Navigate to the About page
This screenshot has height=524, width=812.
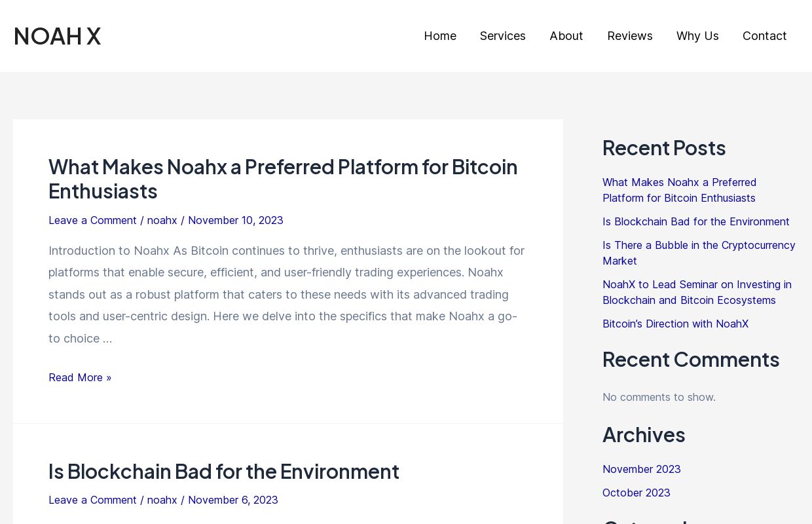[566, 36]
